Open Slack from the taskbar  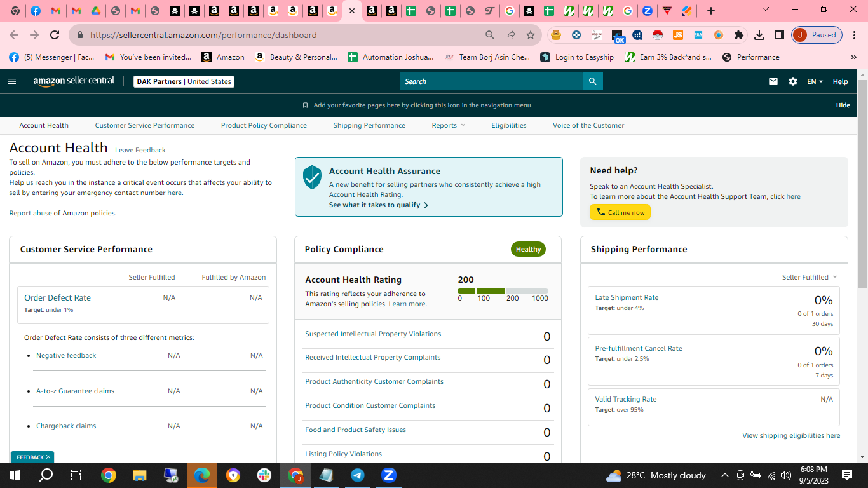pos(264,475)
